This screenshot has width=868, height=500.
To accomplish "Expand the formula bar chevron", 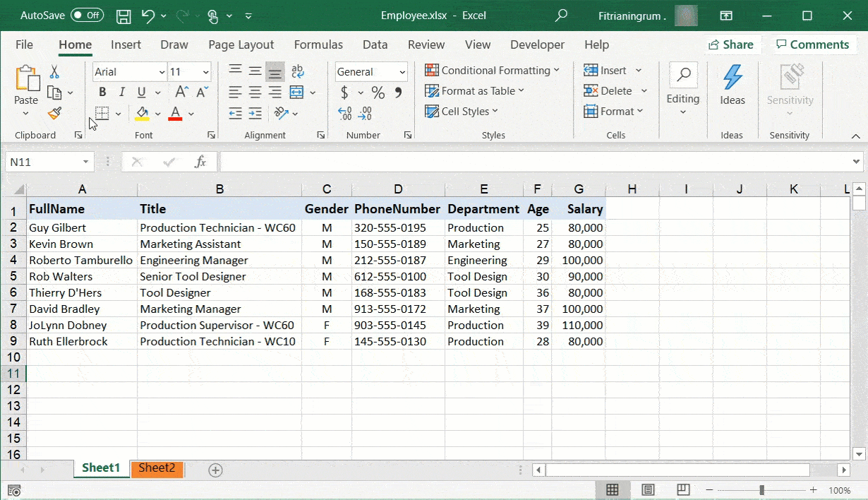I will pos(857,162).
